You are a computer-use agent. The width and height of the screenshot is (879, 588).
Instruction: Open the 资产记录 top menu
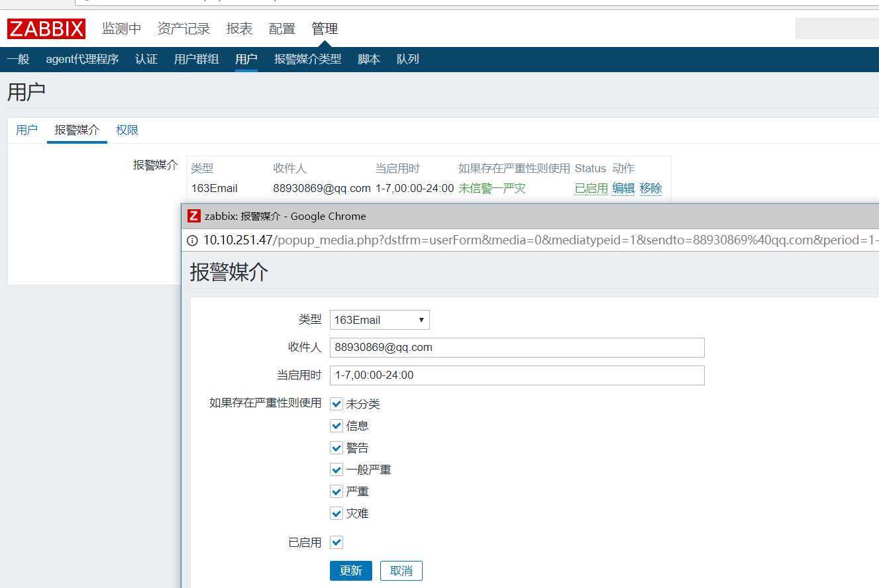[x=183, y=28]
